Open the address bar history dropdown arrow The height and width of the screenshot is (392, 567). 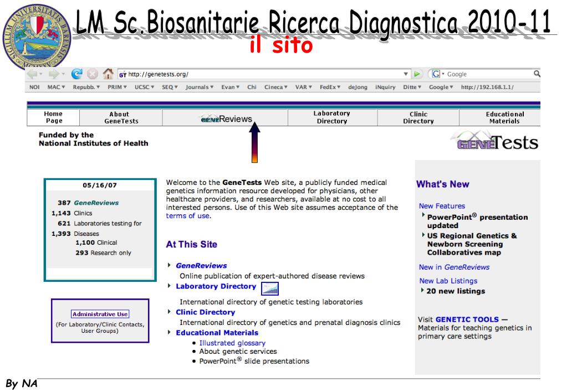[406, 74]
